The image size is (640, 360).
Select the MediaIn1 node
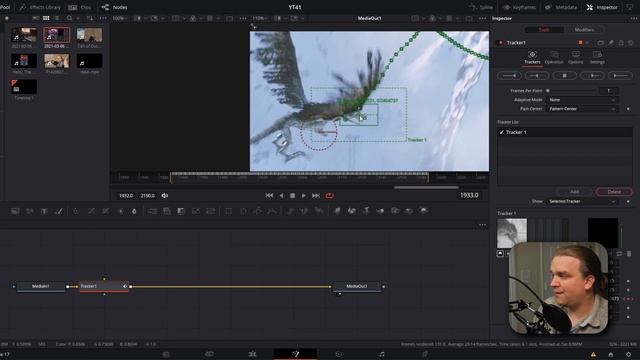[40, 287]
